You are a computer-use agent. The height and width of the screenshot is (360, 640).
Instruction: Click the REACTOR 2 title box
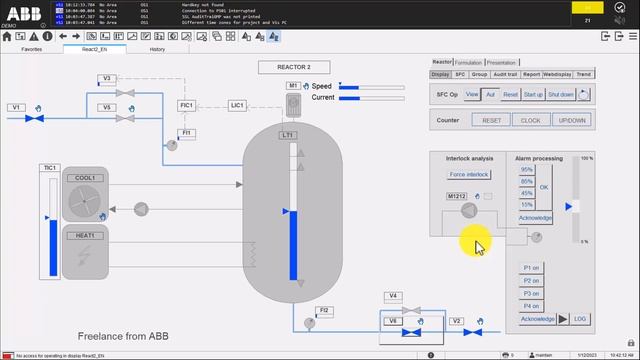pyautogui.click(x=294, y=67)
